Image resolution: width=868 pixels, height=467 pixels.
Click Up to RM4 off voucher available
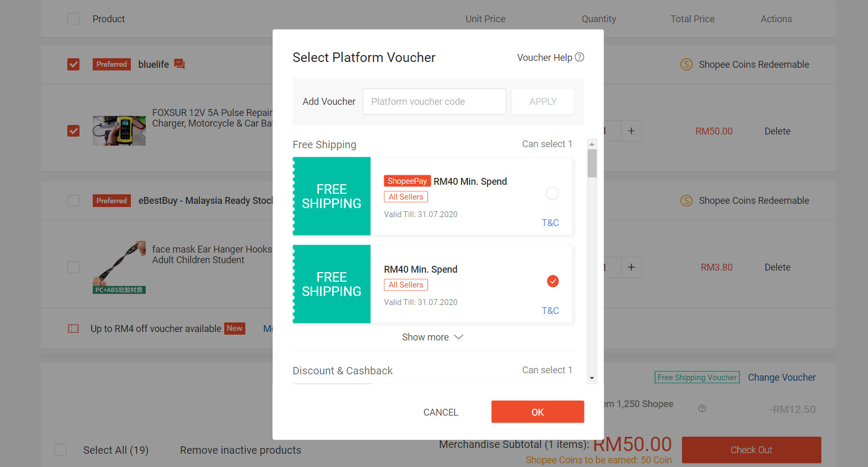coord(156,329)
